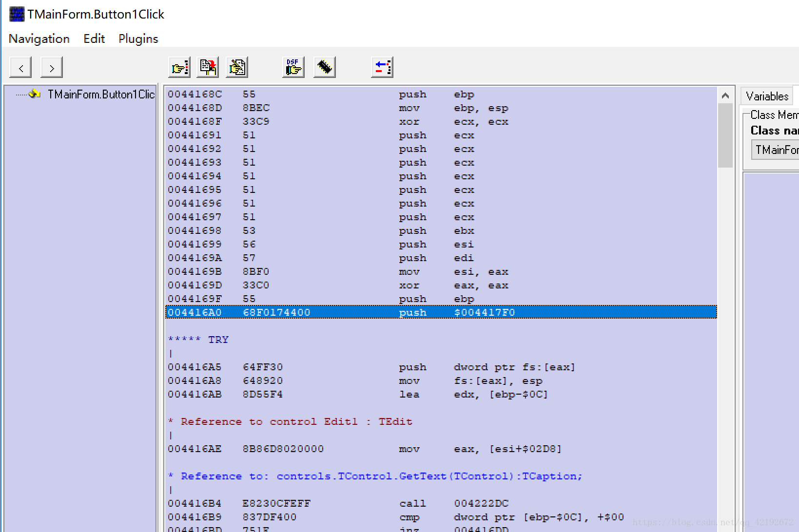Image resolution: width=799 pixels, height=532 pixels.
Task: Click the app icon in title bar
Action: [x=17, y=14]
